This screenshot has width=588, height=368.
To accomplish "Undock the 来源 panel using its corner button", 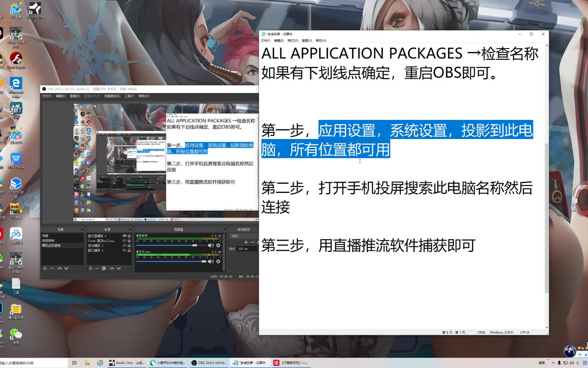I will pos(130,229).
